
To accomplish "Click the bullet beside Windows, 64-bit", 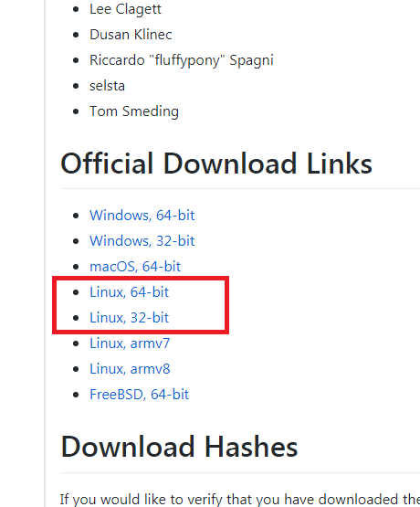I will (76, 216).
